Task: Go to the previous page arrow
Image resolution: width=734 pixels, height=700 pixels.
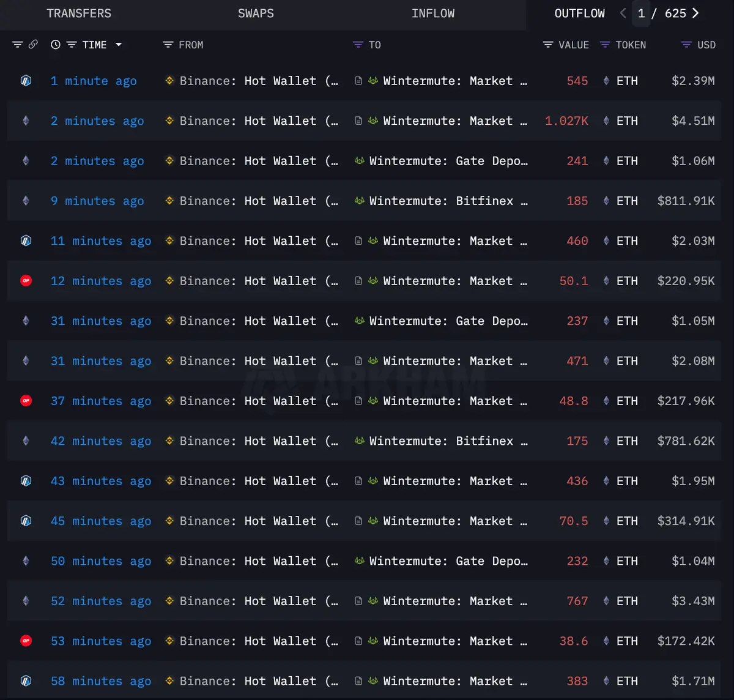Action: click(623, 13)
